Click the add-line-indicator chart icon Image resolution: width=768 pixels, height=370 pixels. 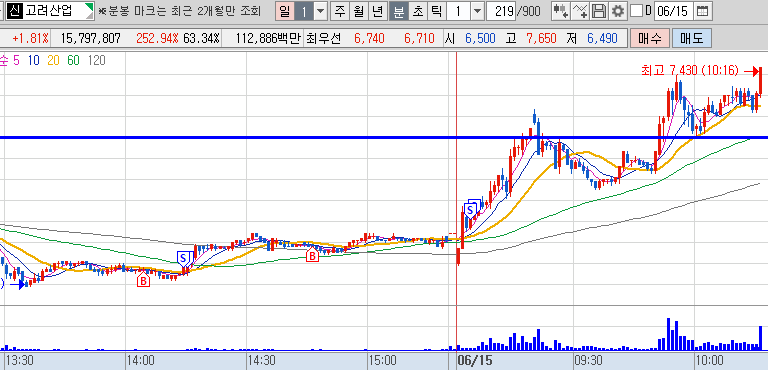coord(580,11)
